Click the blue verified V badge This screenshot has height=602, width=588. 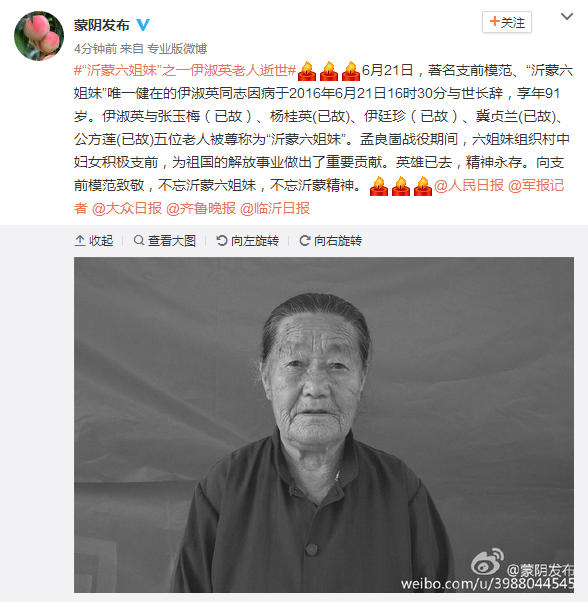pos(143,25)
